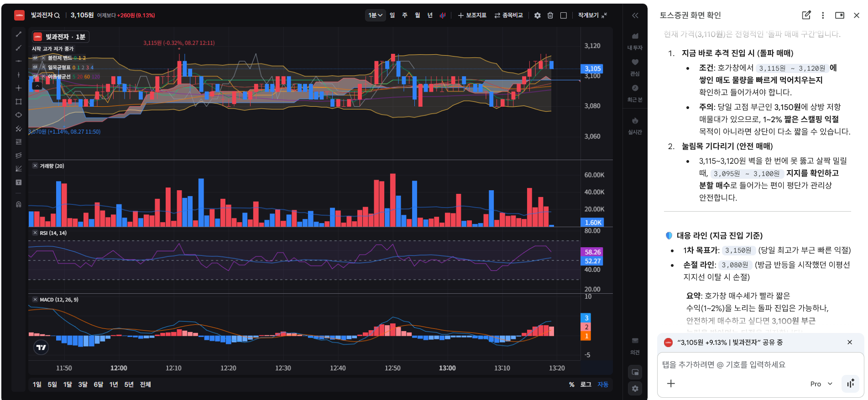Select the crosshair line tool
This screenshot has width=868, height=400.
tap(19, 88)
